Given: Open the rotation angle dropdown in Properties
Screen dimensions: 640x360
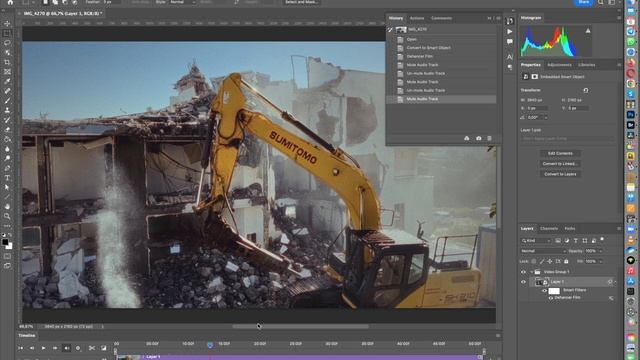Looking at the screenshot, I should pos(546,118).
